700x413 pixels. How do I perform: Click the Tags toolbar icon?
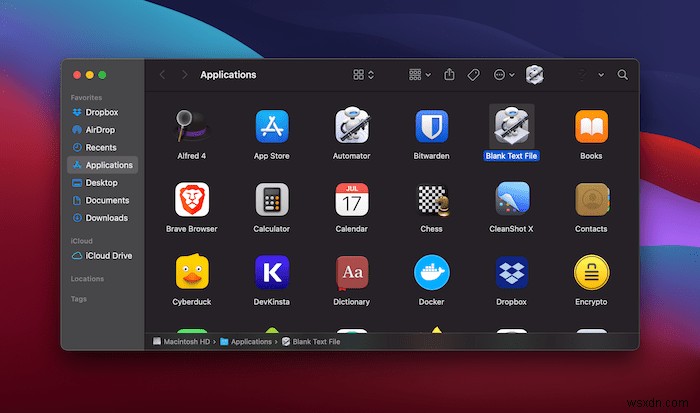click(475, 75)
